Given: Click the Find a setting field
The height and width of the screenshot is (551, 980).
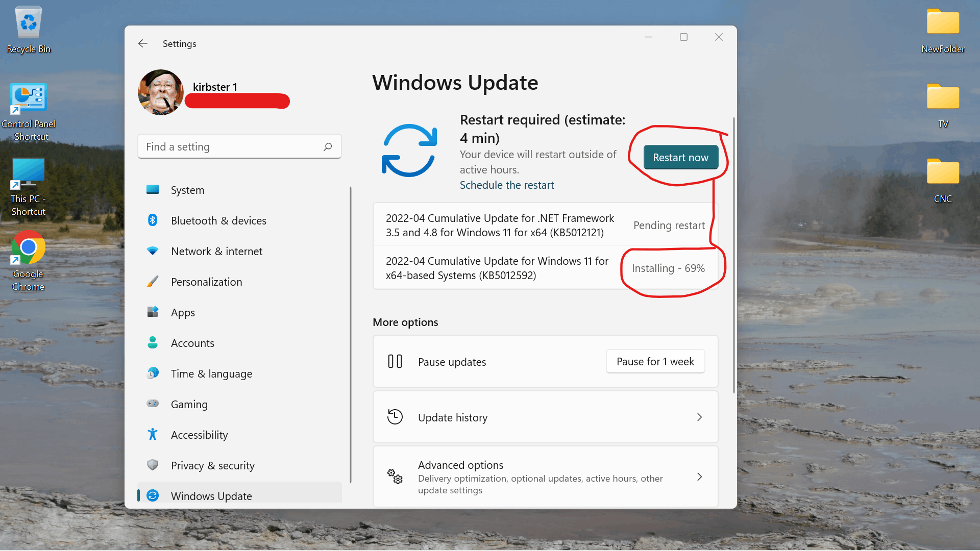Looking at the screenshot, I should [232, 147].
